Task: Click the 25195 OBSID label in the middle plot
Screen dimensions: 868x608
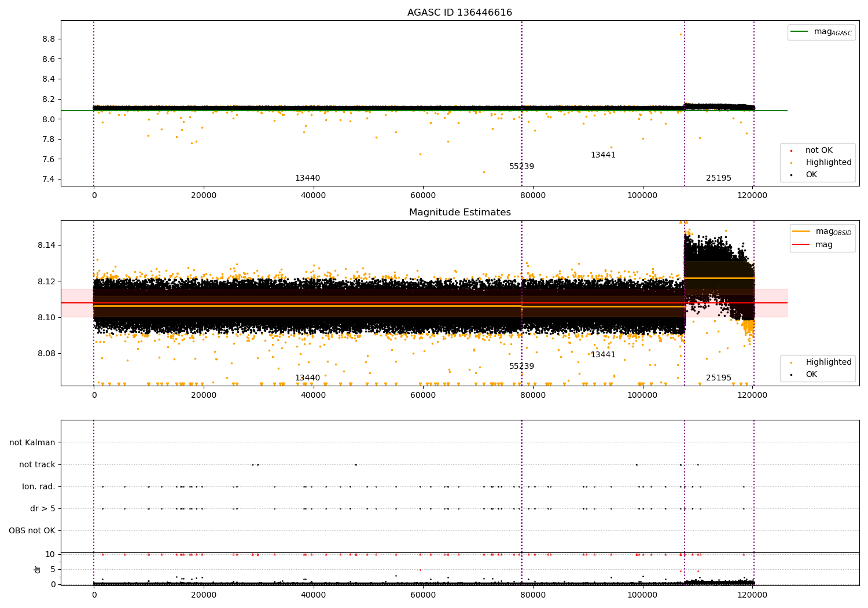Action: [719, 378]
